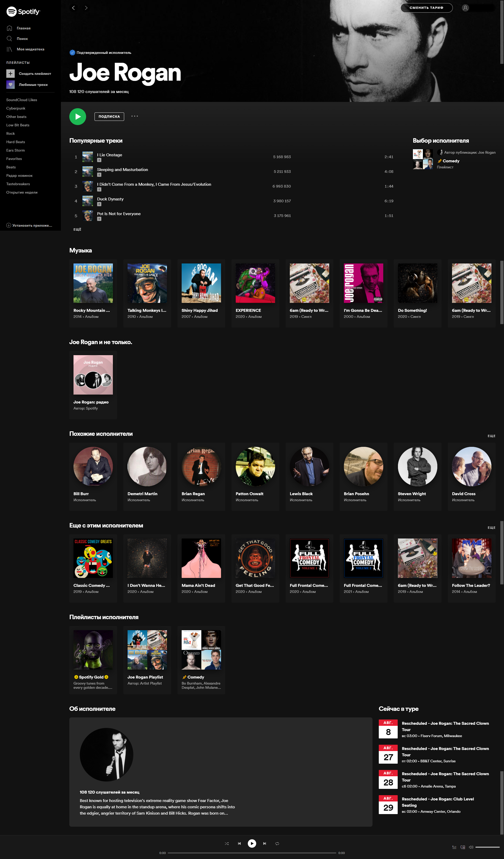Open Talking Monkeys in Space album
Viewport: 504px width, 859px height.
[x=147, y=293]
